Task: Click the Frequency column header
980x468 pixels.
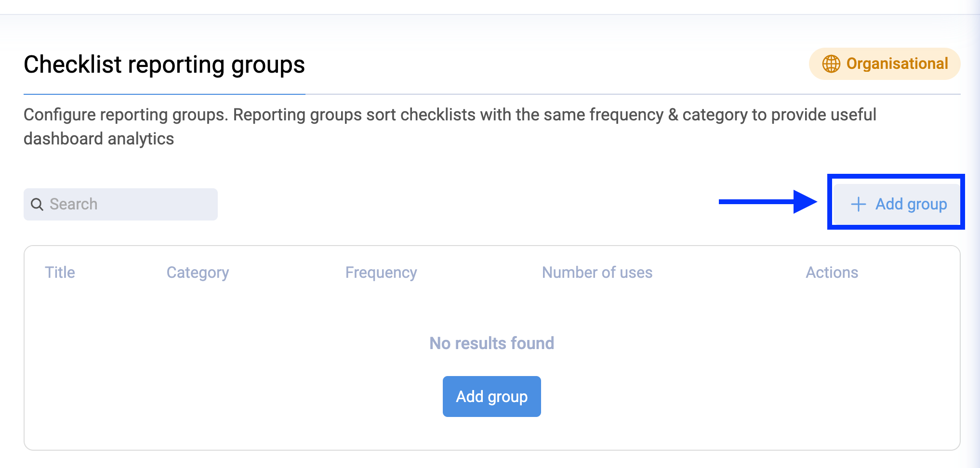Action: tap(381, 272)
